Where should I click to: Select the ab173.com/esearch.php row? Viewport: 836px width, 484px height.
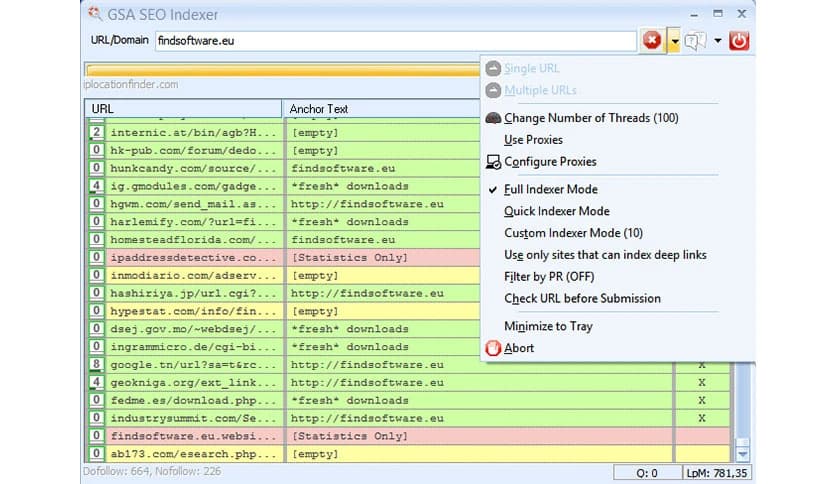(x=408, y=454)
